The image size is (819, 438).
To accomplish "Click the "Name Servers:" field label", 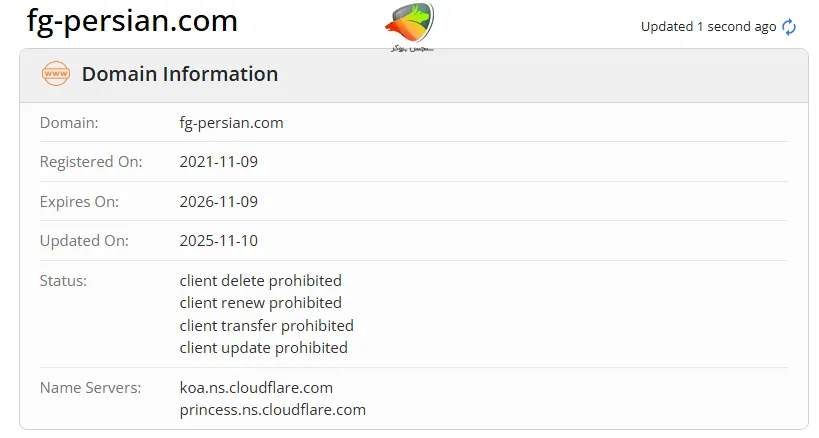I will pyautogui.click(x=90, y=387).
